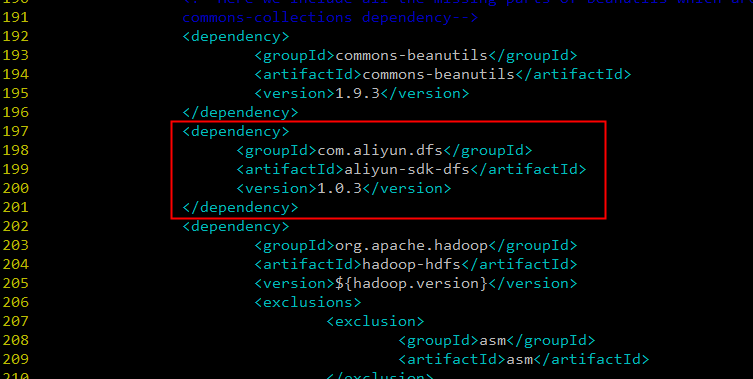The width and height of the screenshot is (753, 379).
Task: Select the <dependency> opening tag on line 192
Action: click(x=236, y=37)
